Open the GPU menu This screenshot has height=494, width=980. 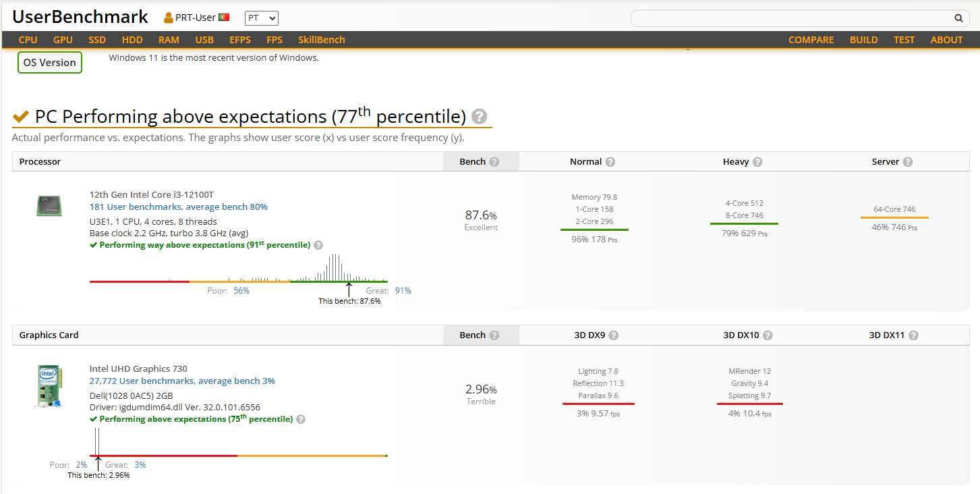click(63, 40)
